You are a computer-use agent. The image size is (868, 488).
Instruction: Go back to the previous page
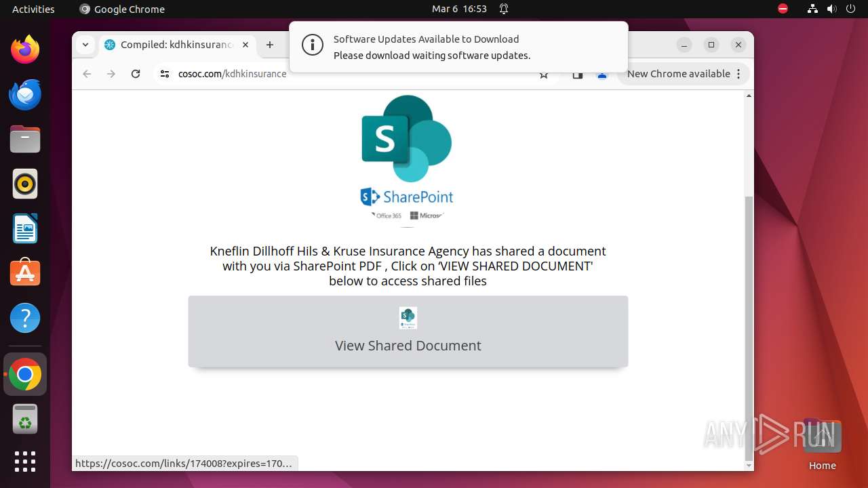click(x=87, y=74)
